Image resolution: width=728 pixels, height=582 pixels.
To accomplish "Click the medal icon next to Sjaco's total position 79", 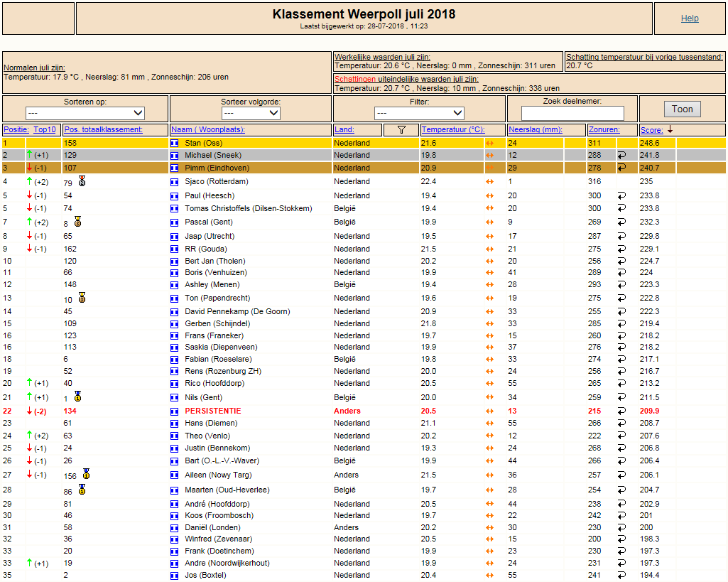I will pyautogui.click(x=82, y=180).
